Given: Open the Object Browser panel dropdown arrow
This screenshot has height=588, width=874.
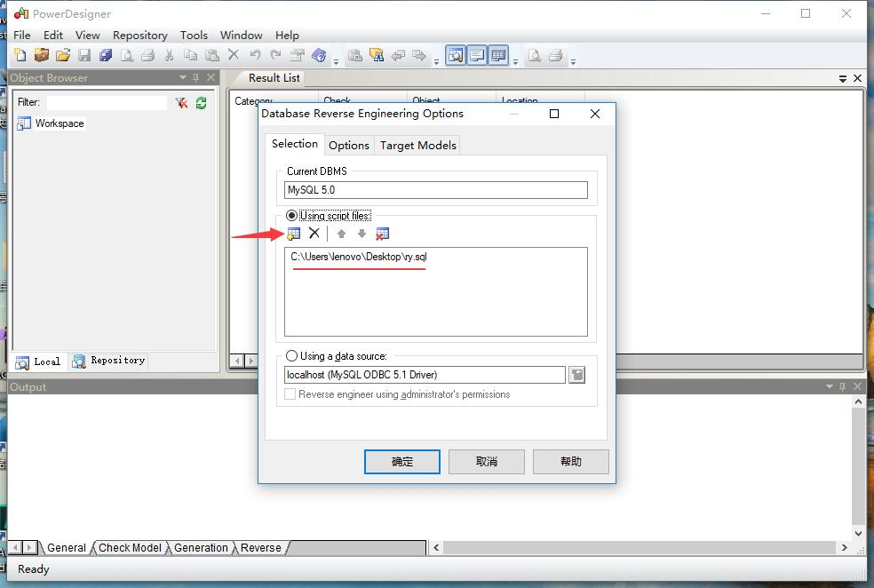Looking at the screenshot, I should [x=182, y=77].
